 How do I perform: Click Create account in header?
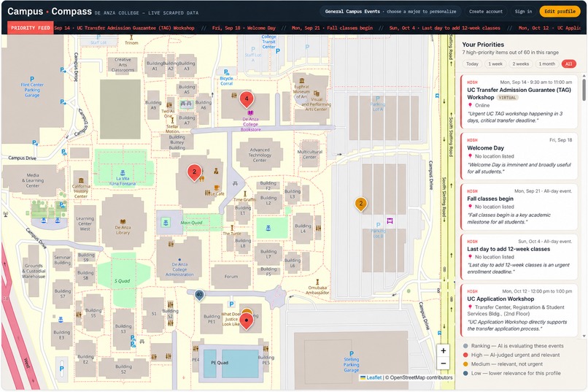[x=486, y=12]
